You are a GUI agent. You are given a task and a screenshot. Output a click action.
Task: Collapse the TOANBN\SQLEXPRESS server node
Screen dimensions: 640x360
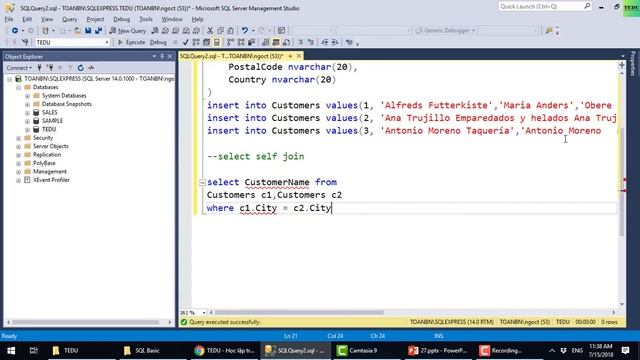[x=9, y=79]
